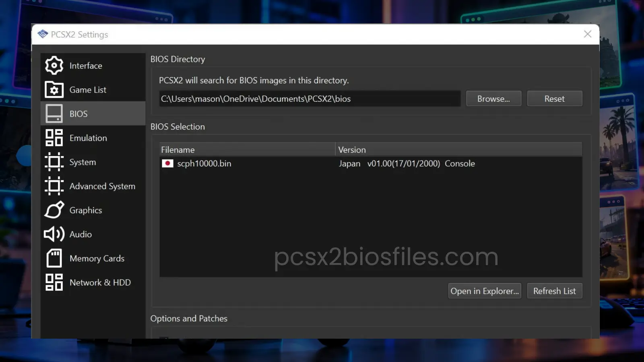Select the scph10000.bin filename
This screenshot has width=644, height=362.
pos(204,163)
